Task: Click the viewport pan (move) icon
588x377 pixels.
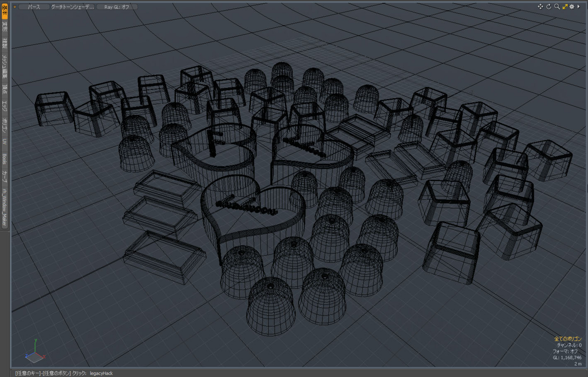Action: tap(540, 7)
